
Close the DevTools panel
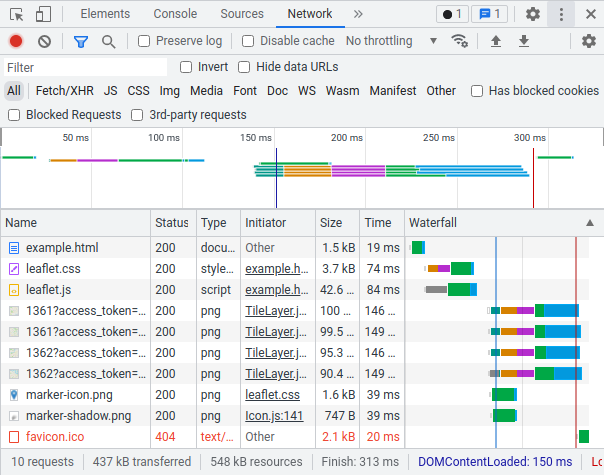coord(591,14)
